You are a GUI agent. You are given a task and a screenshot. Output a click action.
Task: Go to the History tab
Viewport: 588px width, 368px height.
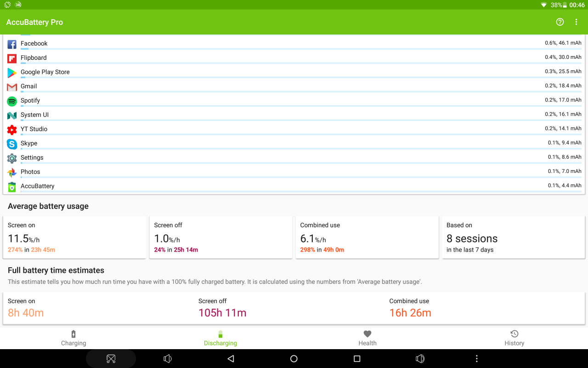(x=514, y=338)
